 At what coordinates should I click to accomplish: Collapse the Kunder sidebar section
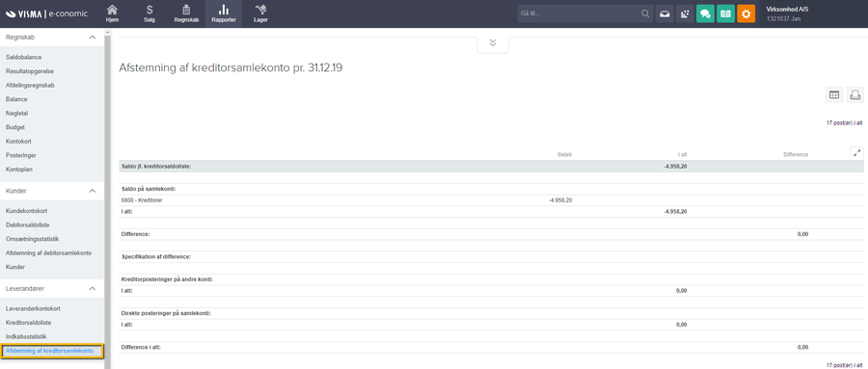tap(93, 191)
